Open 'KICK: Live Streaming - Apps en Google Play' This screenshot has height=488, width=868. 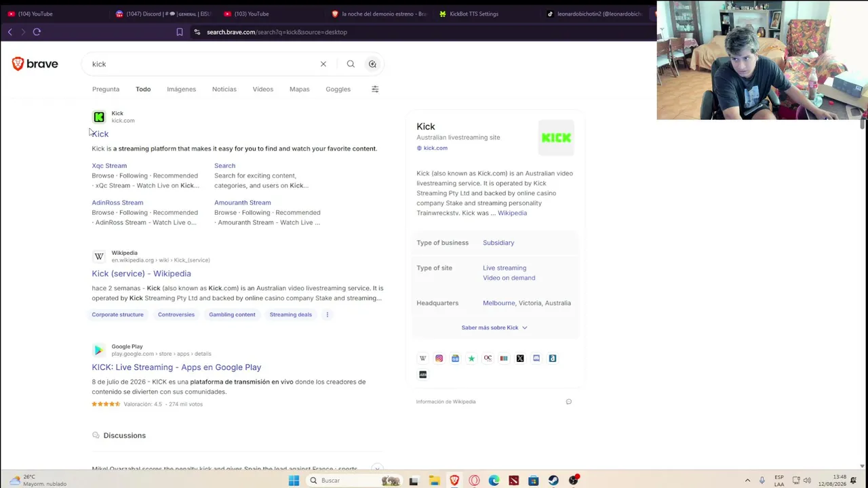[176, 367]
